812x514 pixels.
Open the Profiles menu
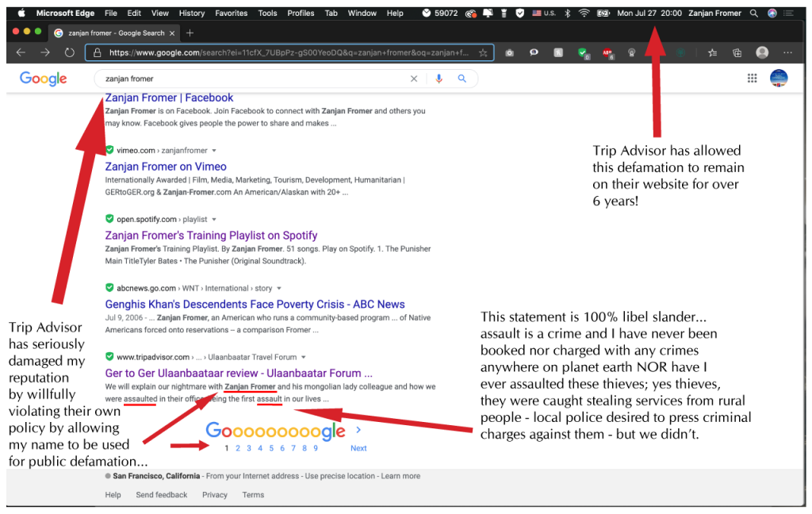[301, 13]
